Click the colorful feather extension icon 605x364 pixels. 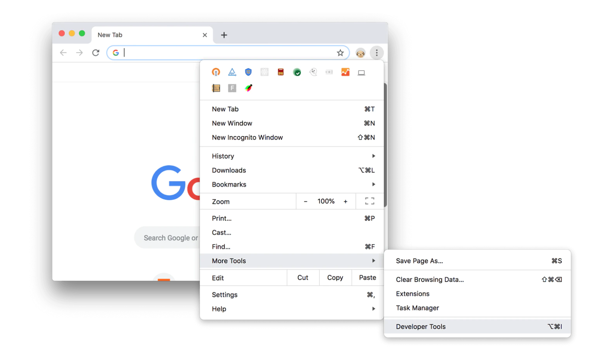click(249, 88)
